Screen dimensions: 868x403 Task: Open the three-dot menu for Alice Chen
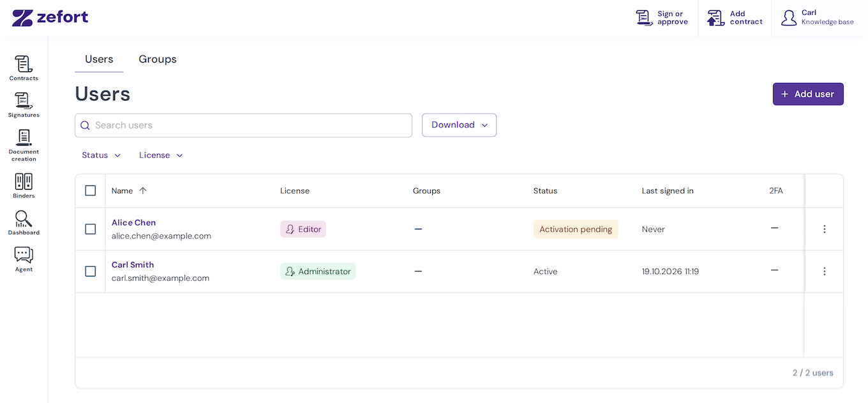[x=824, y=229]
